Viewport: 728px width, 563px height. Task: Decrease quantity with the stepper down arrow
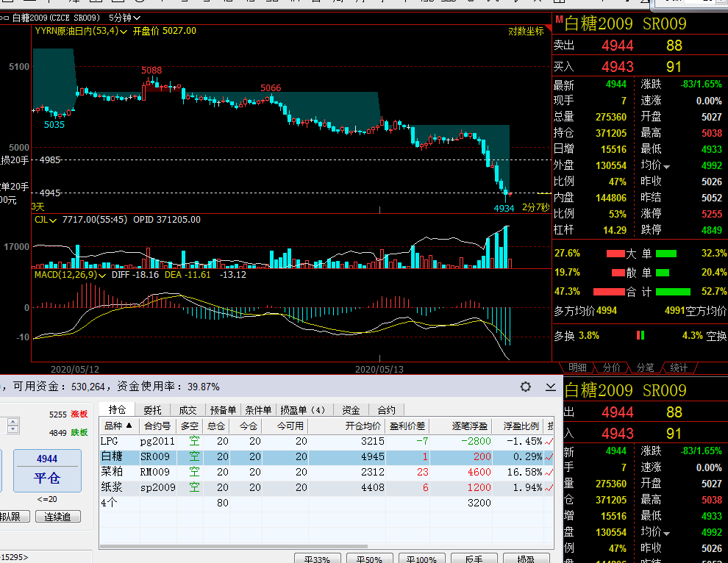[13, 429]
